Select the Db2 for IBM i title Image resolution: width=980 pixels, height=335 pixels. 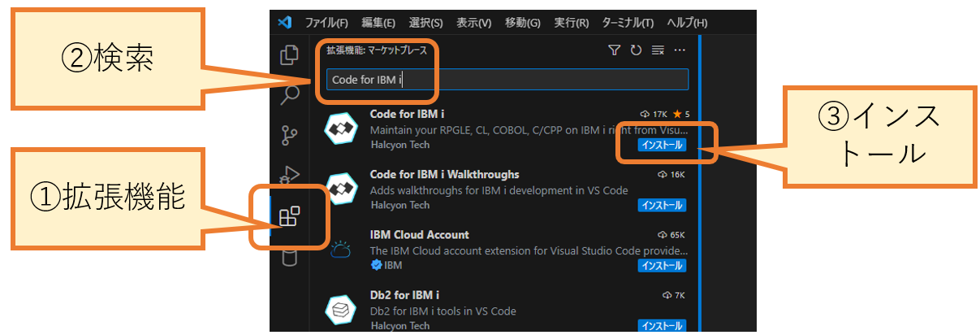tap(404, 295)
